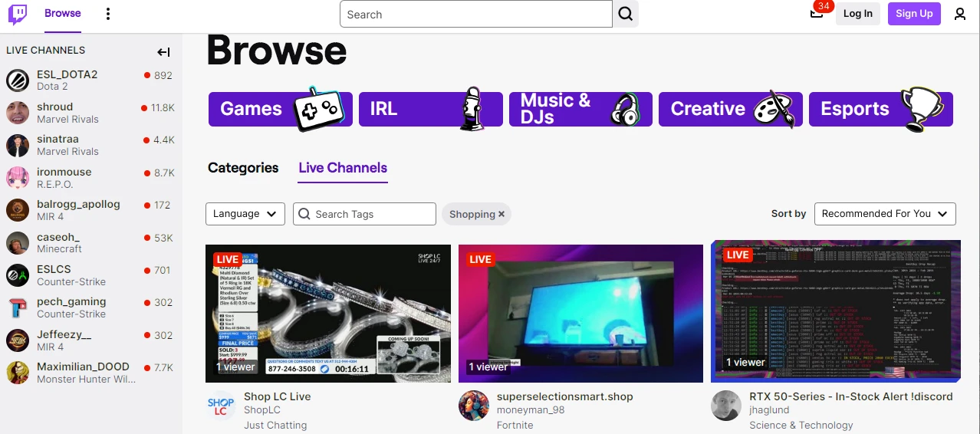Viewport: 980px width, 434px height.
Task: Click Maximilian_DOOD channel avatar
Action: pyautogui.click(x=18, y=372)
